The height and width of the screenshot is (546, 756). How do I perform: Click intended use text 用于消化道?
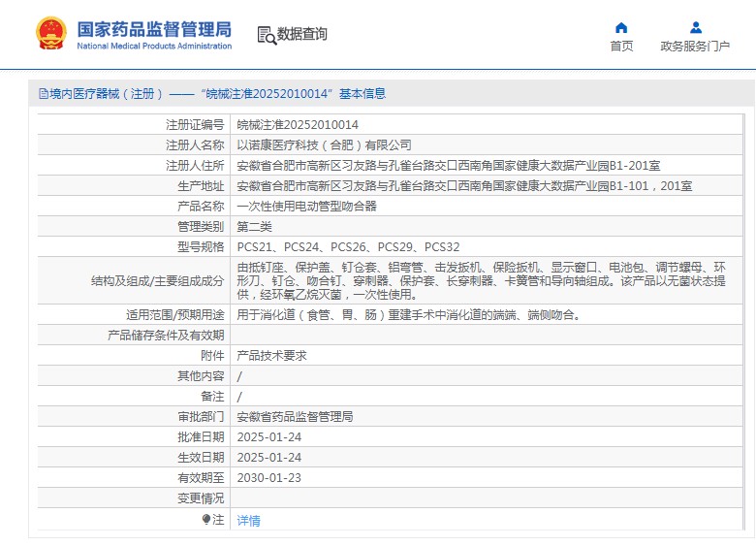click(x=409, y=315)
